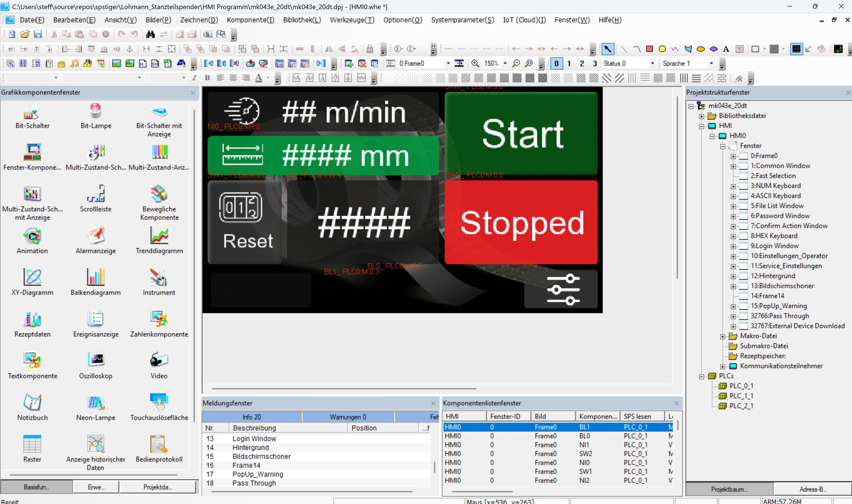Image resolution: width=852 pixels, height=504 pixels.
Task: Add Bit-Lampe component from graphics panel
Action: (x=95, y=111)
